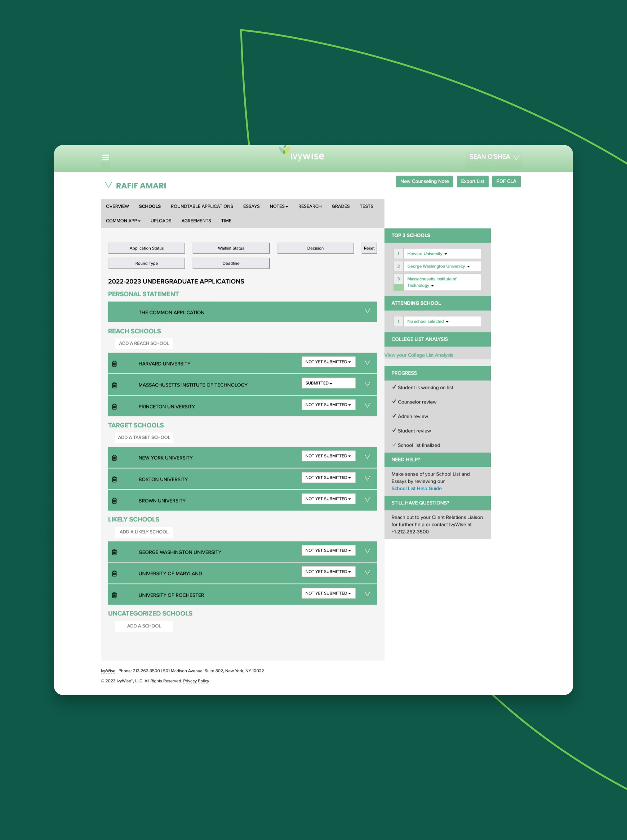Image resolution: width=627 pixels, height=840 pixels.
Task: Expand the Massachusetts Institute of Technology row
Action: 367,384
